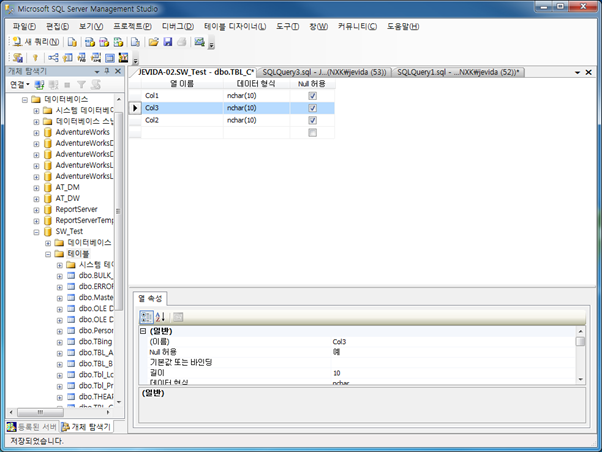Switch to the SQLQuery1.sql tab

pyautogui.click(x=458, y=72)
